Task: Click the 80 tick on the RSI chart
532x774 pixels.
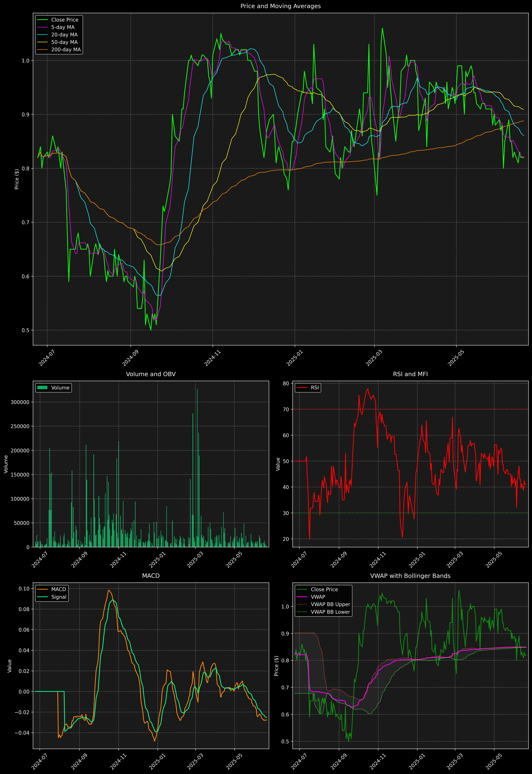Action: pyautogui.click(x=286, y=383)
